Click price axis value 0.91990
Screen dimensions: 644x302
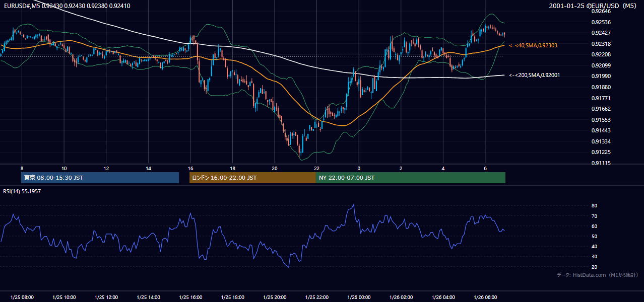coord(601,76)
